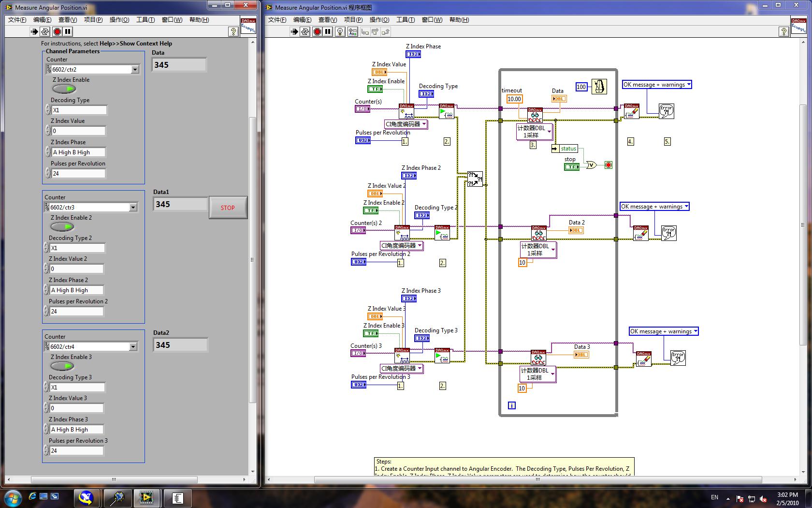Toggle Z Index Enable 2 switch
This screenshot has height=508, width=812.
click(x=62, y=227)
